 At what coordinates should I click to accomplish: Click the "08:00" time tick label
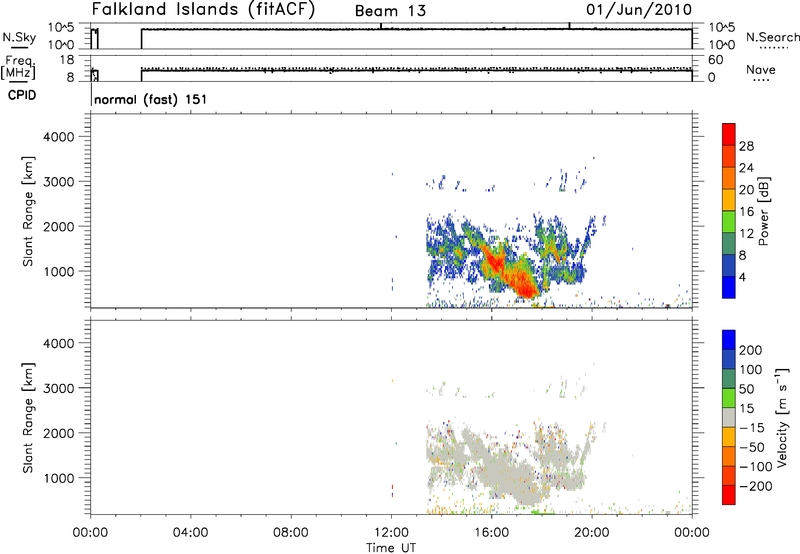[x=291, y=533]
